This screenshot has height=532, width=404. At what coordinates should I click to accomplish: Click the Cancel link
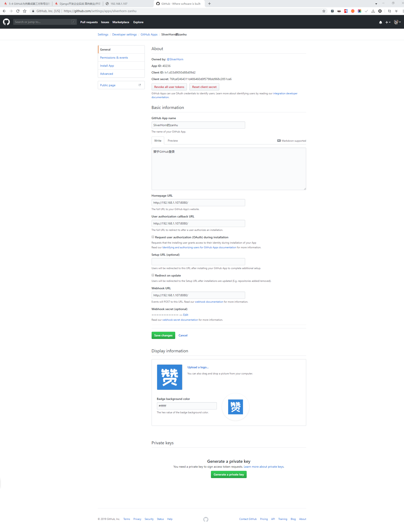click(x=183, y=335)
